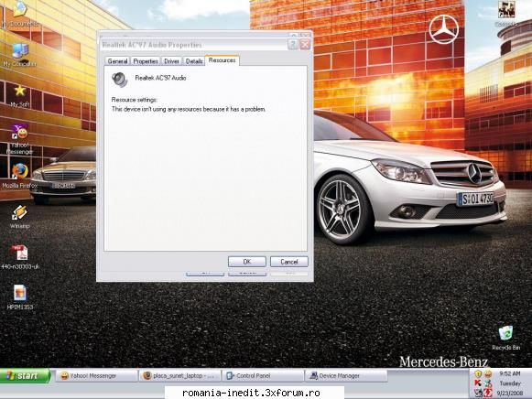Switch to the Properties tab
532x399 pixels.
coord(146,61)
